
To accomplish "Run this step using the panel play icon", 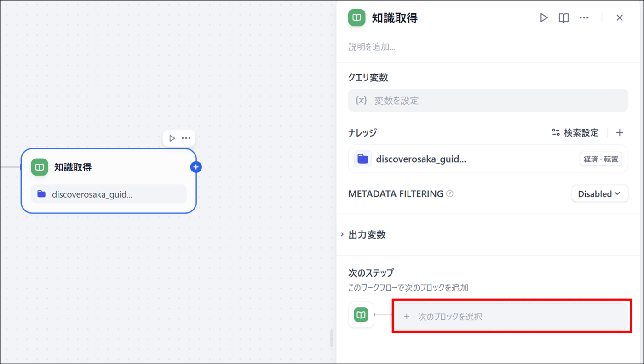I will 544,18.
